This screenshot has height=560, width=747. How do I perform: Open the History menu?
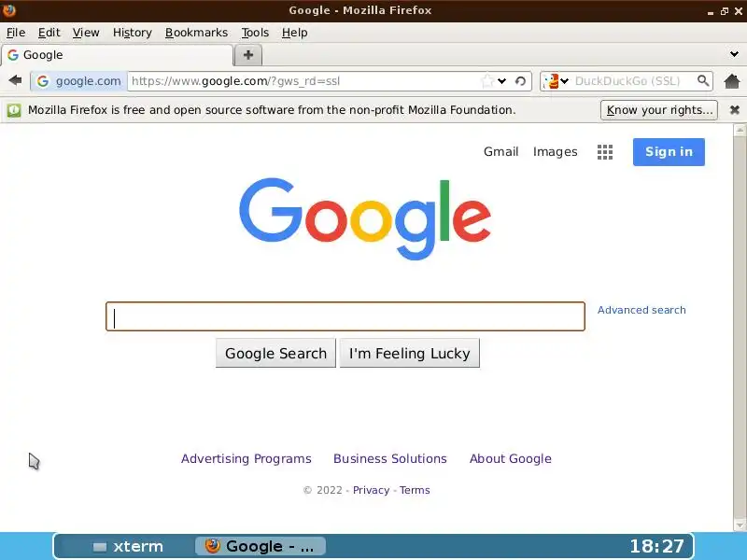133,33
